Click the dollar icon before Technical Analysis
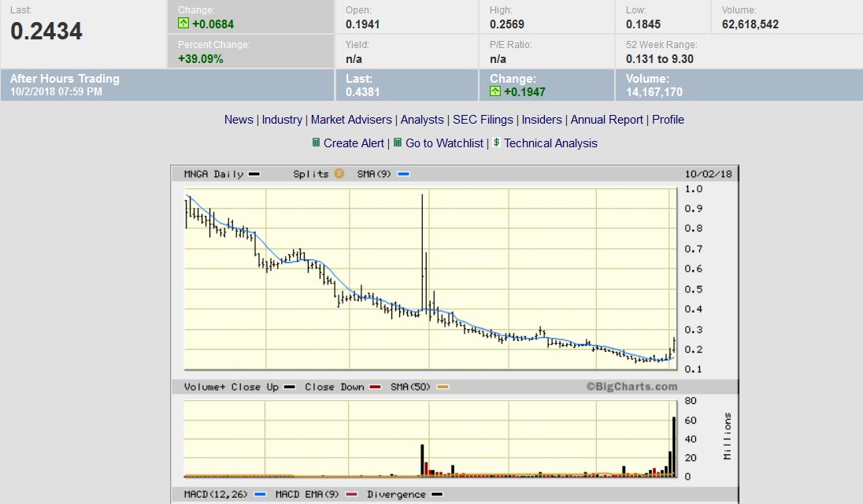 pyautogui.click(x=497, y=143)
